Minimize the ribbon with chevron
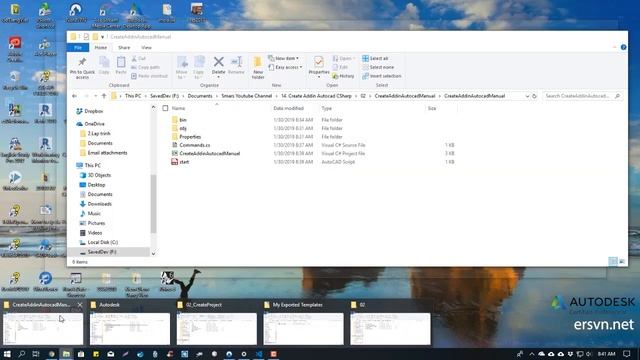Viewport: 640px width, 360px height. click(615, 47)
